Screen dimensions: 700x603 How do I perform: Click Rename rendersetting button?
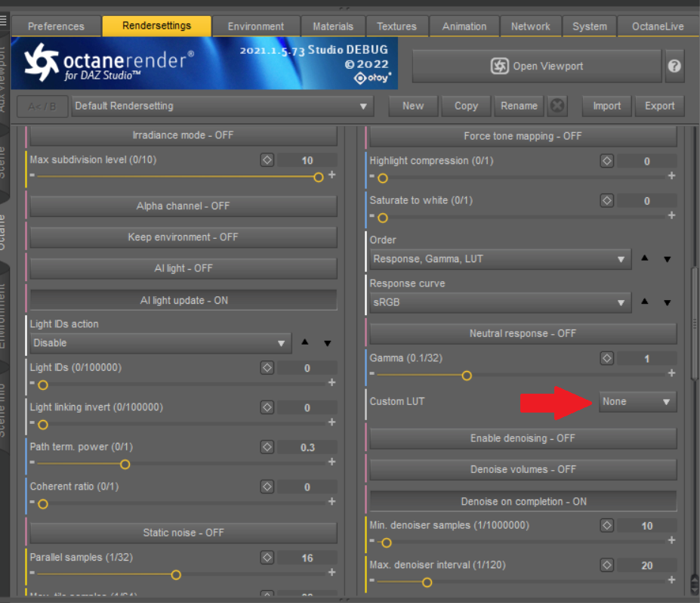click(519, 107)
